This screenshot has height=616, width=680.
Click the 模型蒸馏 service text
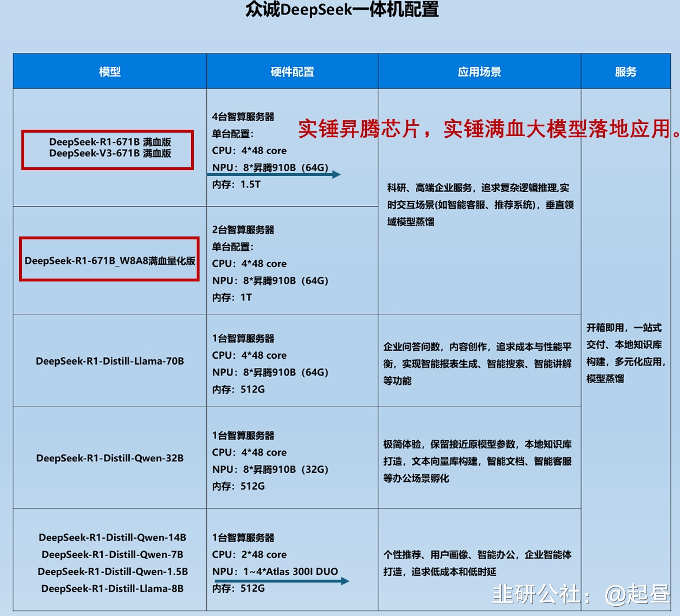[x=605, y=378]
